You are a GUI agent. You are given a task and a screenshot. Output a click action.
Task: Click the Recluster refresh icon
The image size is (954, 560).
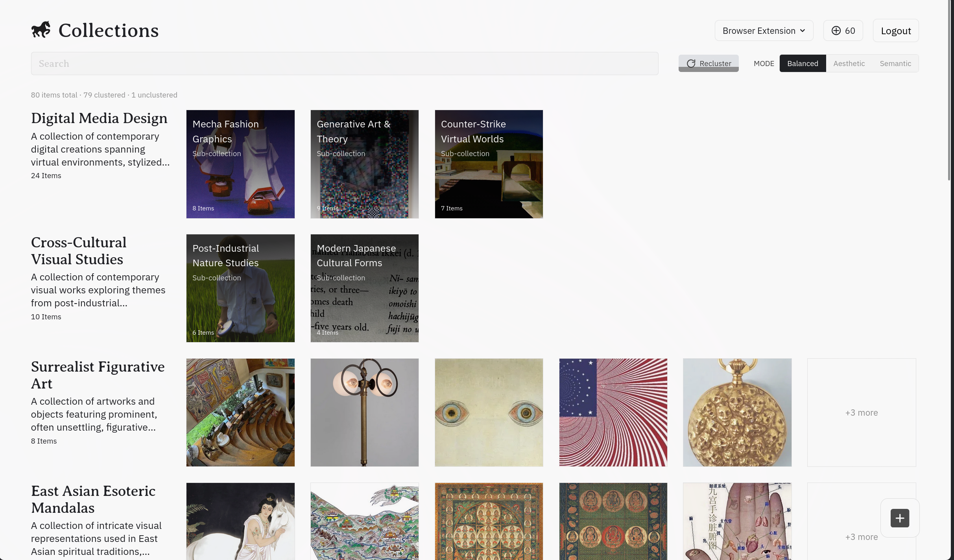click(x=691, y=63)
